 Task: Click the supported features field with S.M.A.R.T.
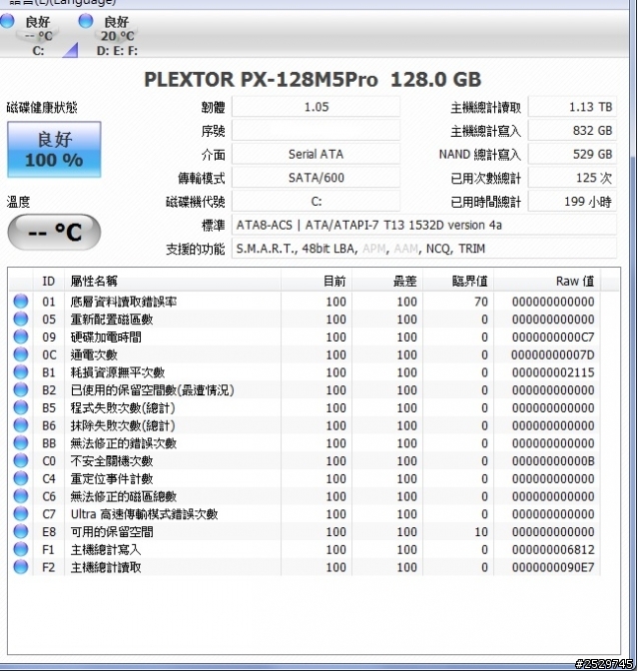(424, 249)
